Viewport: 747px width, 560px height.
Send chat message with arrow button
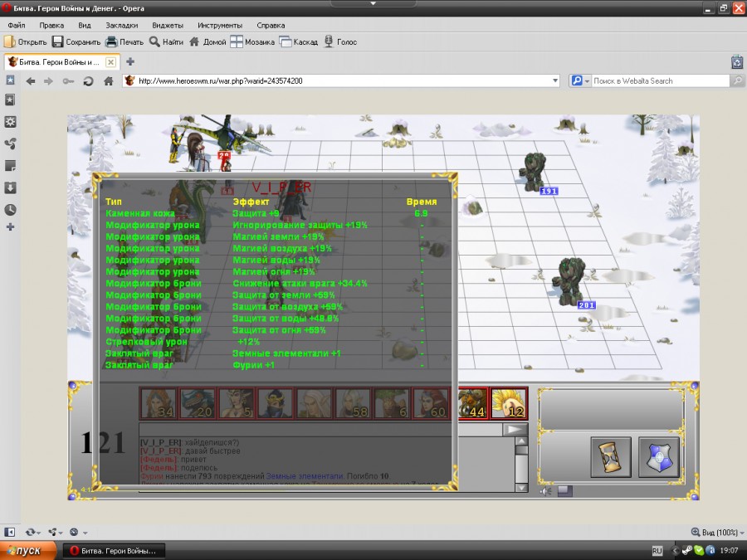coord(515,430)
